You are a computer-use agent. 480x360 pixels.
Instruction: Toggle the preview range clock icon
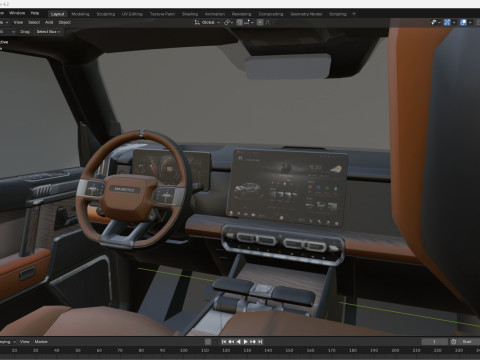pyautogui.click(x=453, y=342)
